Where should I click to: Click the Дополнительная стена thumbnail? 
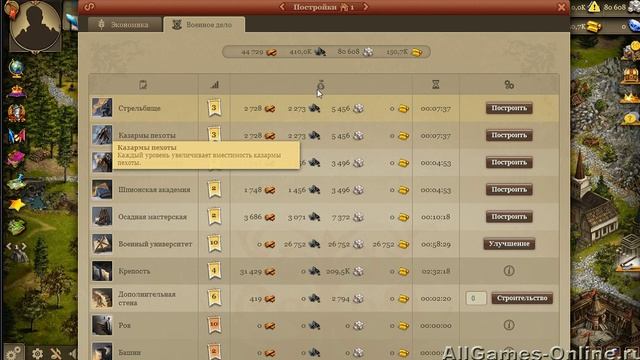102,298
